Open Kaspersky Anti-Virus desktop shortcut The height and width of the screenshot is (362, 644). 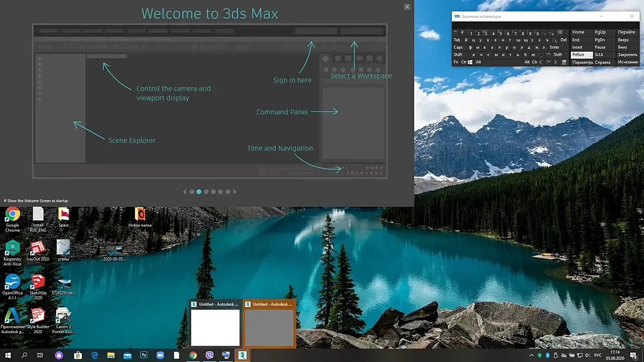pos(13,253)
